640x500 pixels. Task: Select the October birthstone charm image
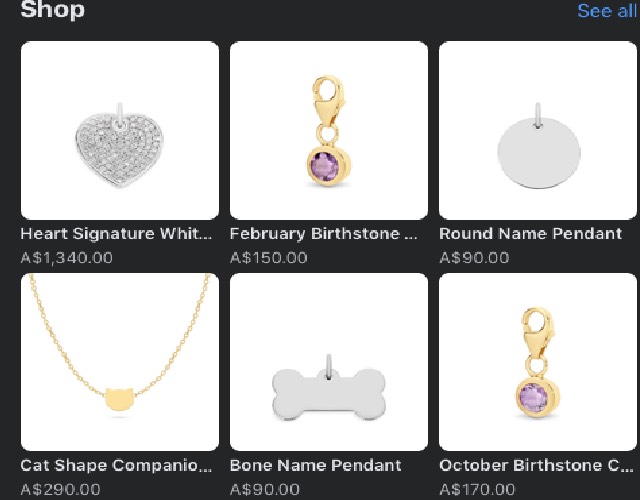coord(537,362)
